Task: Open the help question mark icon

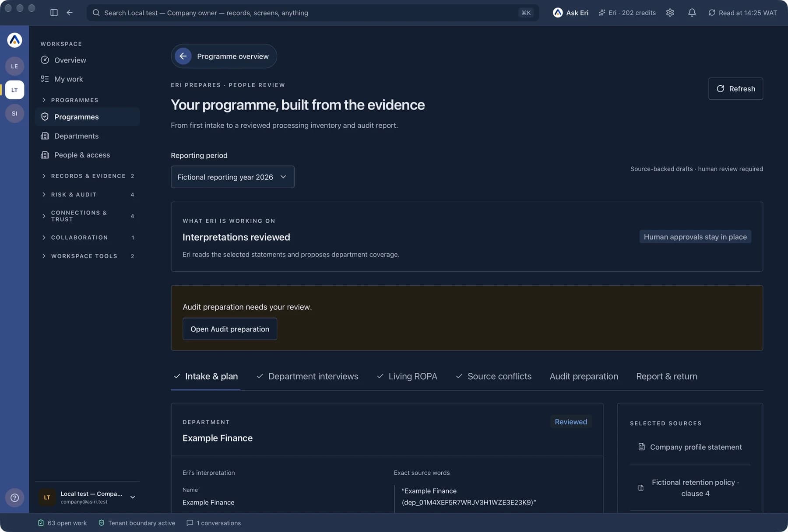Action: [14, 497]
